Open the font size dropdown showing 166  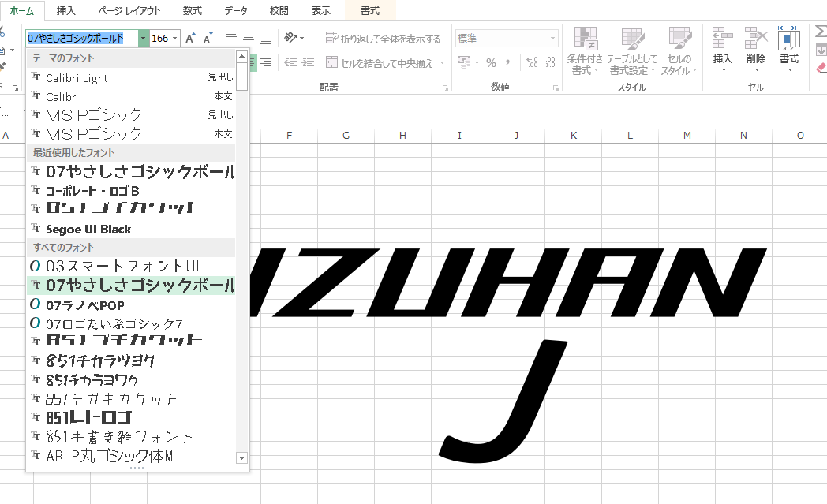coord(175,36)
